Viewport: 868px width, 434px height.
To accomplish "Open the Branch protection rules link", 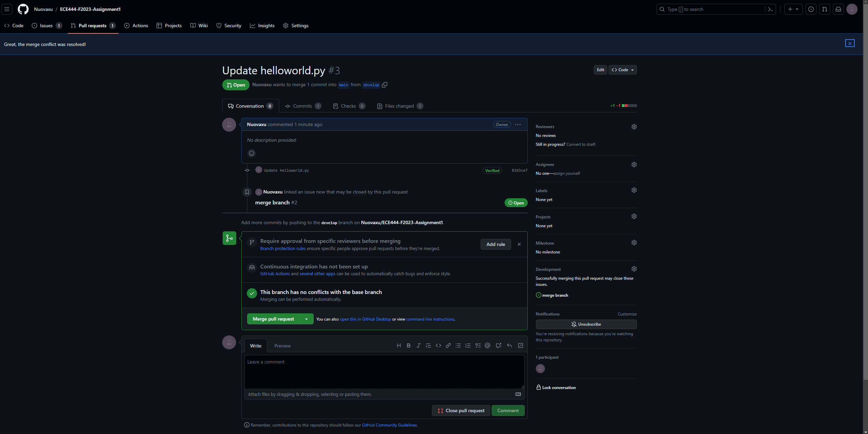I will [x=283, y=248].
